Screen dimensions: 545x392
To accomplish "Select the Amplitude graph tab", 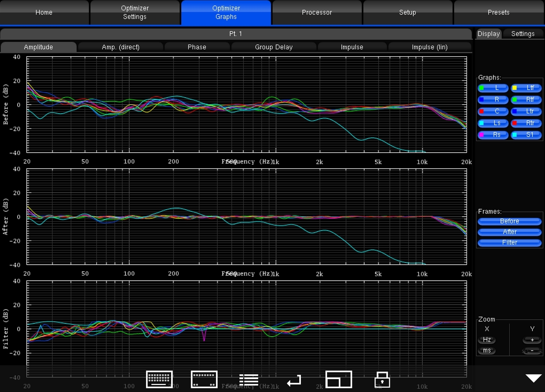I will 38,47.
